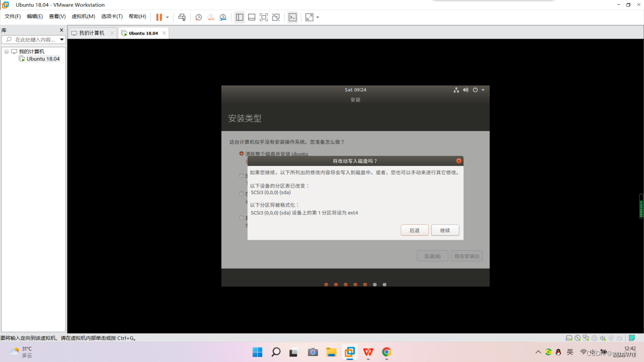This screenshot has height=362, width=644.
Task: Open Task View on the taskbar
Action: (294, 352)
